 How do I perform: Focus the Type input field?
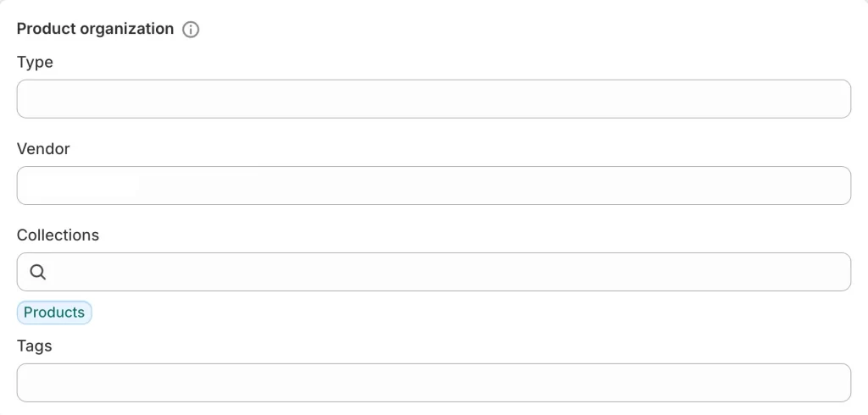click(433, 99)
